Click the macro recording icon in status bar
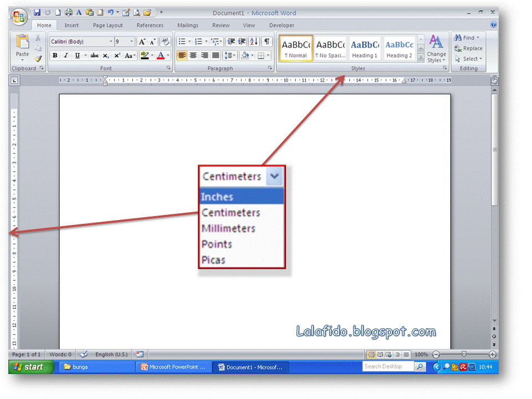 tap(140, 354)
